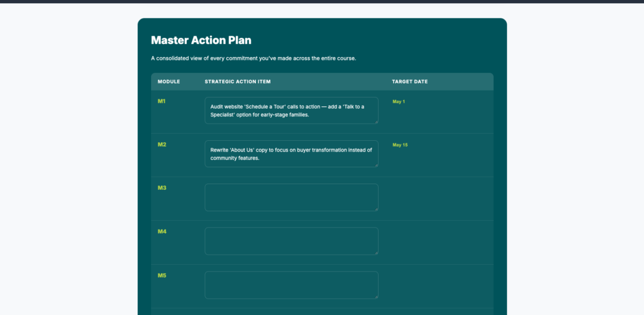Click the 'May 1' target date
The height and width of the screenshot is (315, 644).
398,101
